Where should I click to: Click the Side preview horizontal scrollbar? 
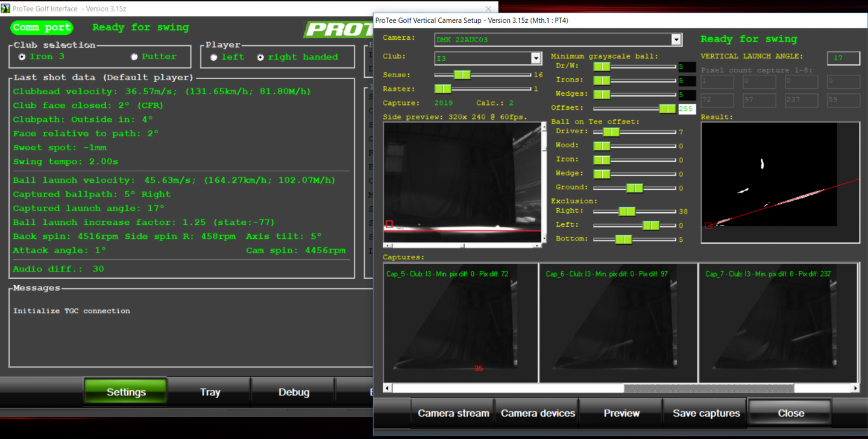[463, 245]
